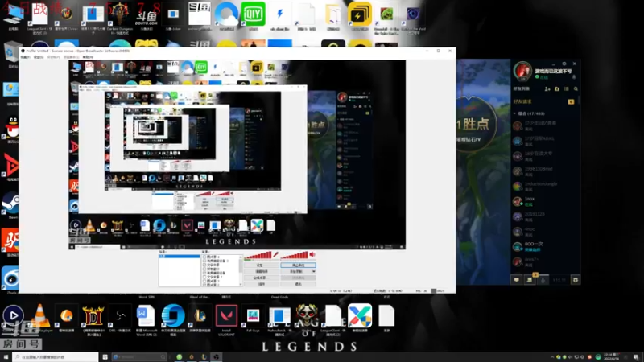Select the highlighted scene in OBS scenes list

tap(179, 257)
